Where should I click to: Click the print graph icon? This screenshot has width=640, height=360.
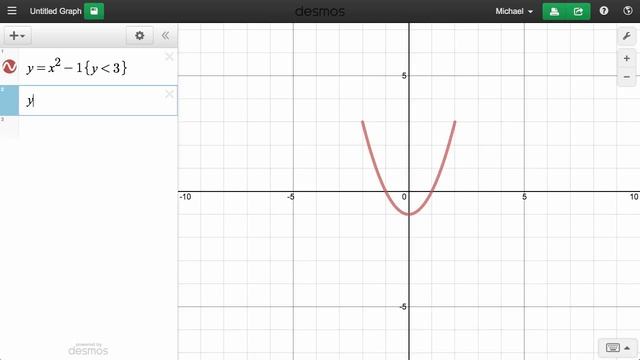point(554,11)
